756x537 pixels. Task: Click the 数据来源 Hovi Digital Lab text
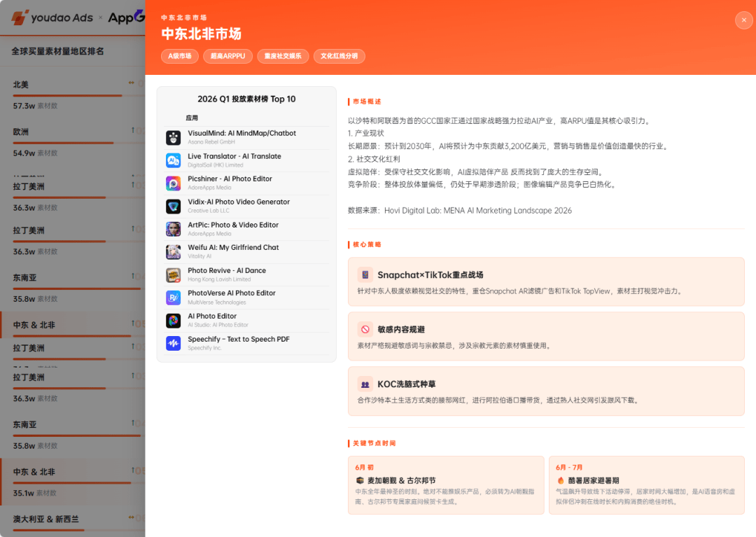(460, 211)
